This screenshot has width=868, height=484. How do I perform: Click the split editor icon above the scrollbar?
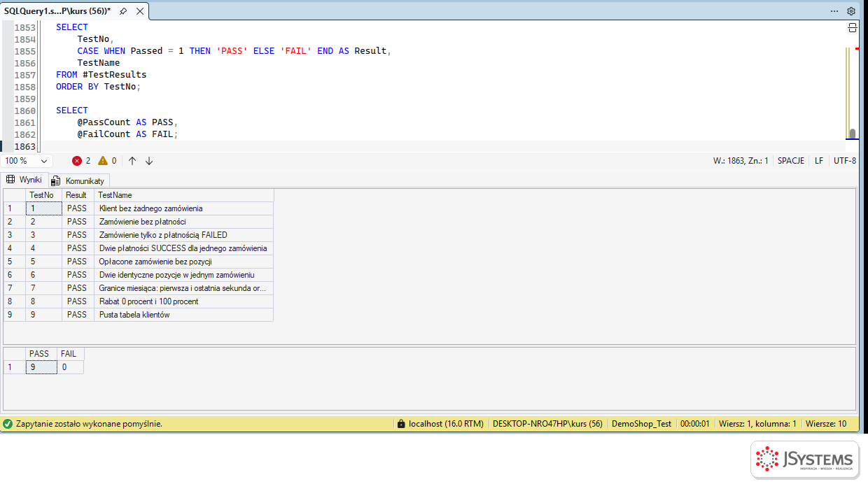click(852, 28)
